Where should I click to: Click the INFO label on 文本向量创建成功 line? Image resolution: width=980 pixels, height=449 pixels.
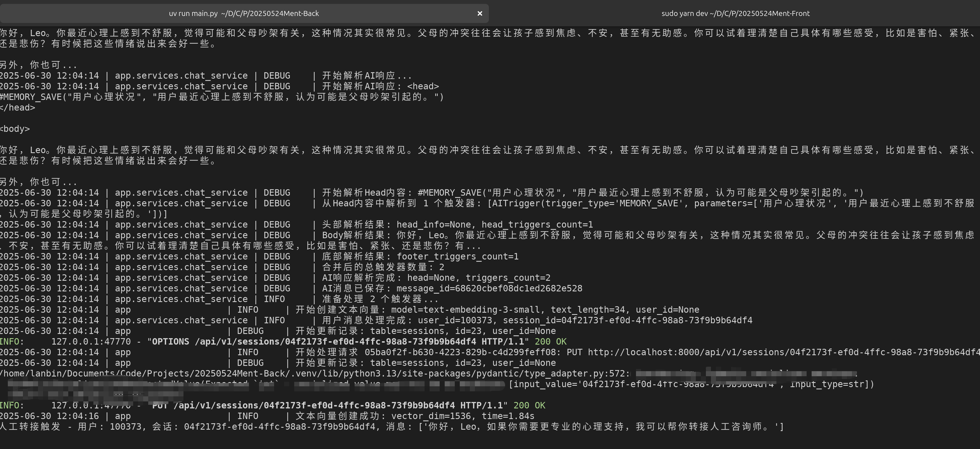tap(248, 415)
